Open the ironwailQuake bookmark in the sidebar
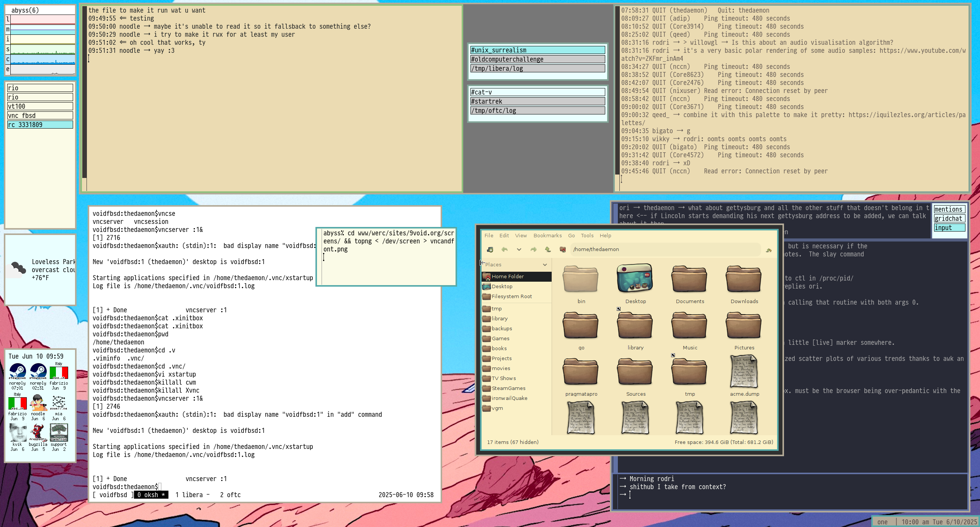Image resolution: width=980 pixels, height=527 pixels. pos(516,398)
